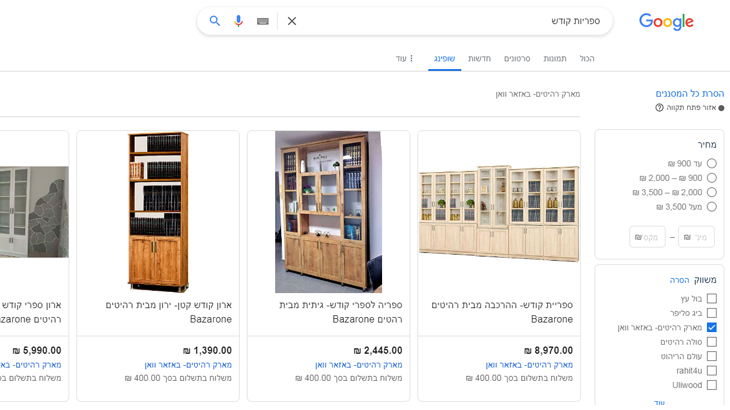Click the price '5,990.00 ₪'

click(x=37, y=350)
